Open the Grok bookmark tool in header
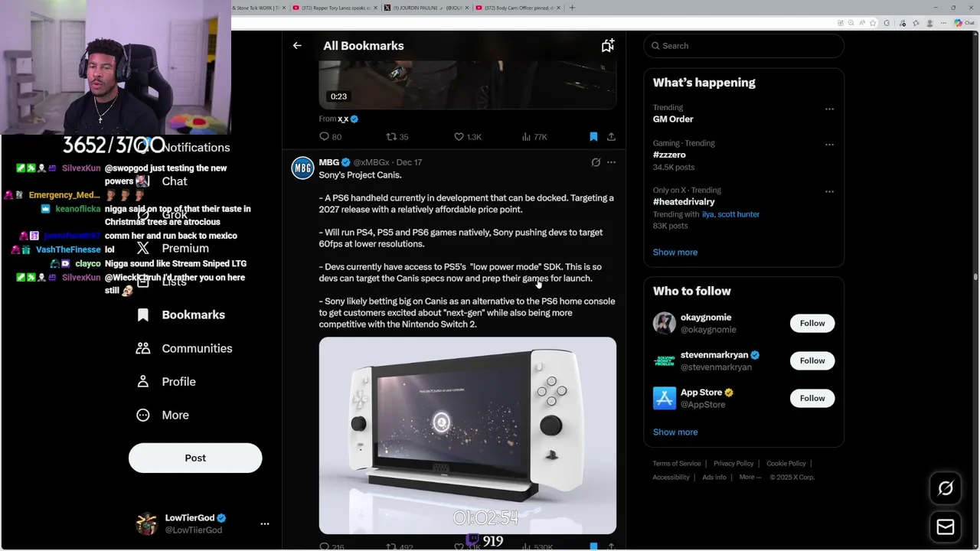 point(607,46)
